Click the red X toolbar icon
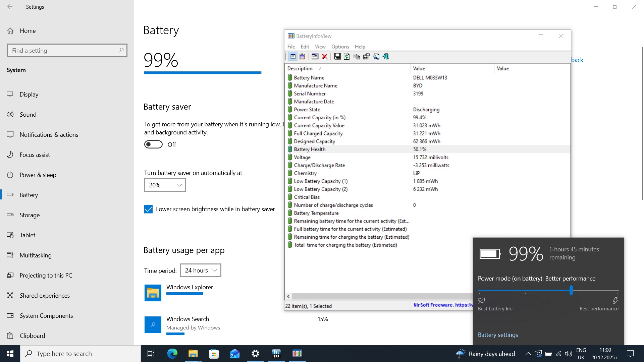The height and width of the screenshot is (362, 644). (x=325, y=56)
